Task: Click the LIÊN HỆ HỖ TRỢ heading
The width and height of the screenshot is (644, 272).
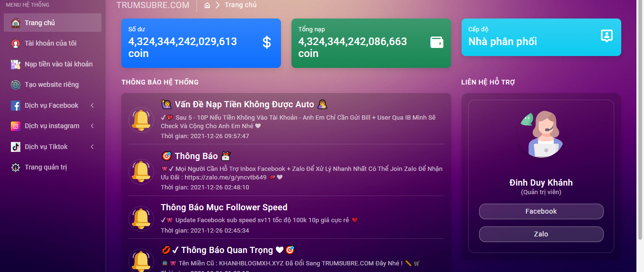Action: pyautogui.click(x=488, y=82)
